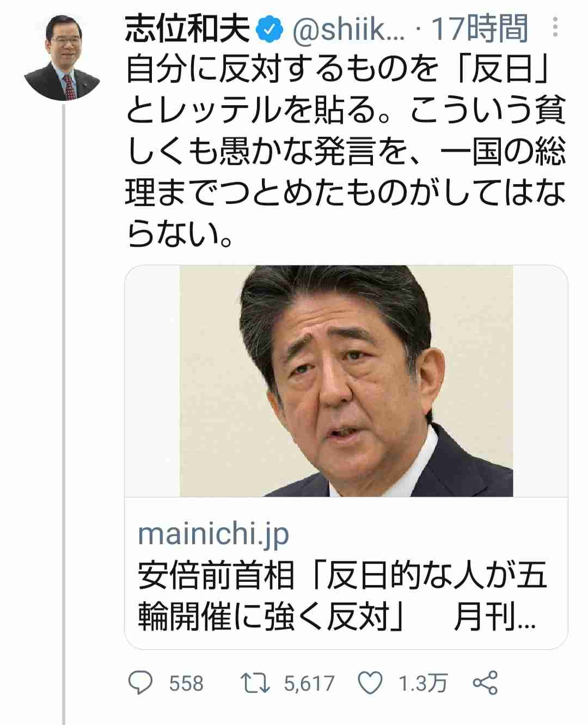Tap the retweet arrows icon
Viewport: 588px width, 725px height.
[x=256, y=683]
